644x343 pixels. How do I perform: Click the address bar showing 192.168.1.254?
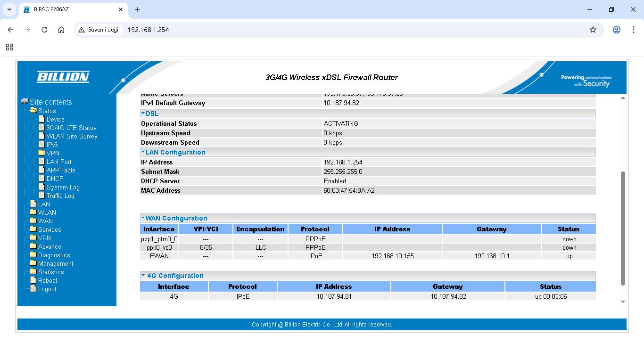pyautogui.click(x=330, y=30)
